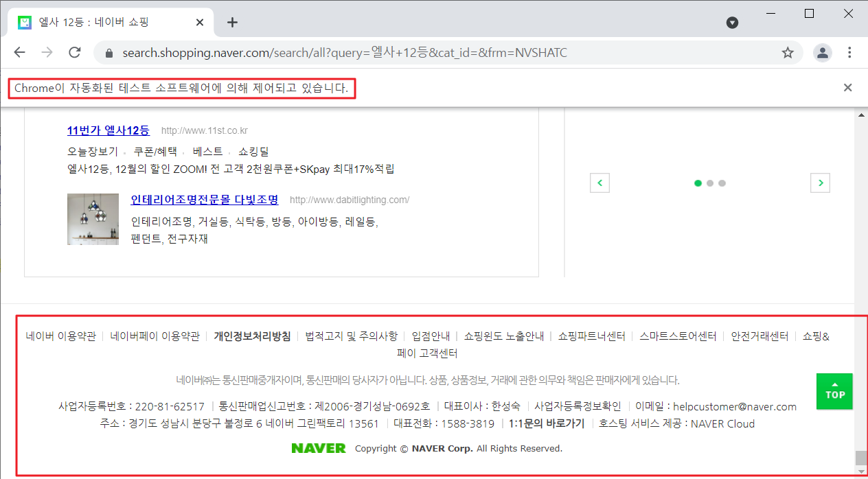The height and width of the screenshot is (479, 868).
Task: Open the 베스트 sublink
Action: point(208,151)
